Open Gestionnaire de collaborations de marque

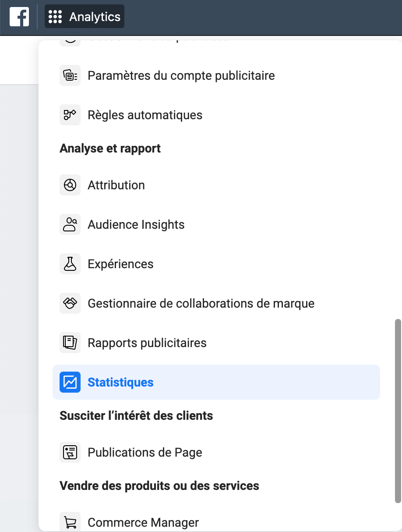[x=201, y=303]
